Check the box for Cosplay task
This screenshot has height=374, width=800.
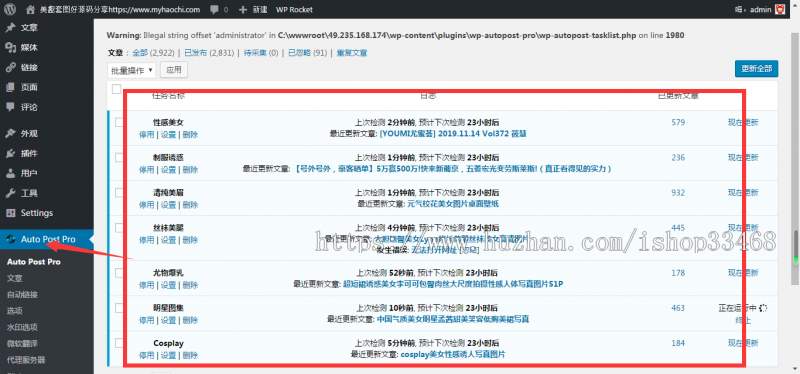coord(119,343)
